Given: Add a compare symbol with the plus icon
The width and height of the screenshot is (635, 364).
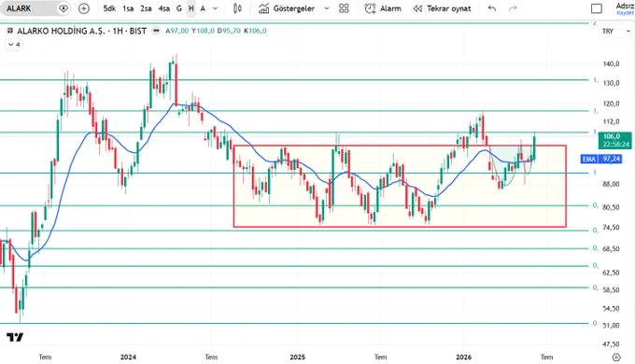Looking at the screenshot, I should coord(84,8).
